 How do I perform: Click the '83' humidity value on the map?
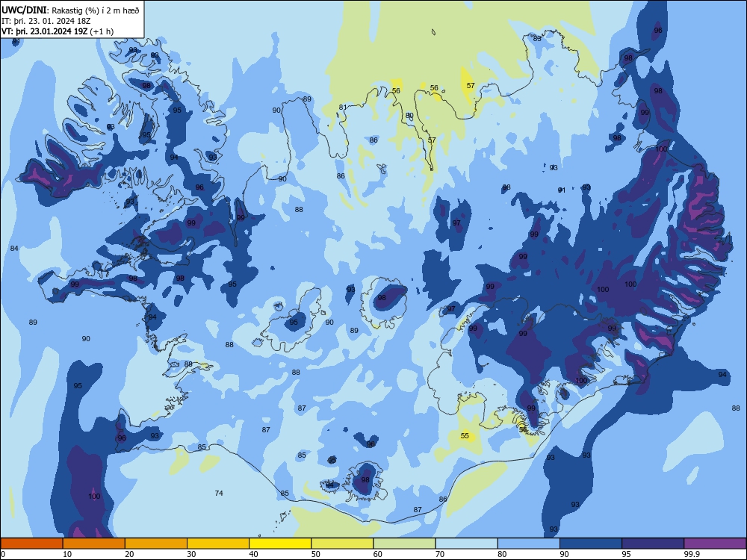pyautogui.click(x=537, y=39)
